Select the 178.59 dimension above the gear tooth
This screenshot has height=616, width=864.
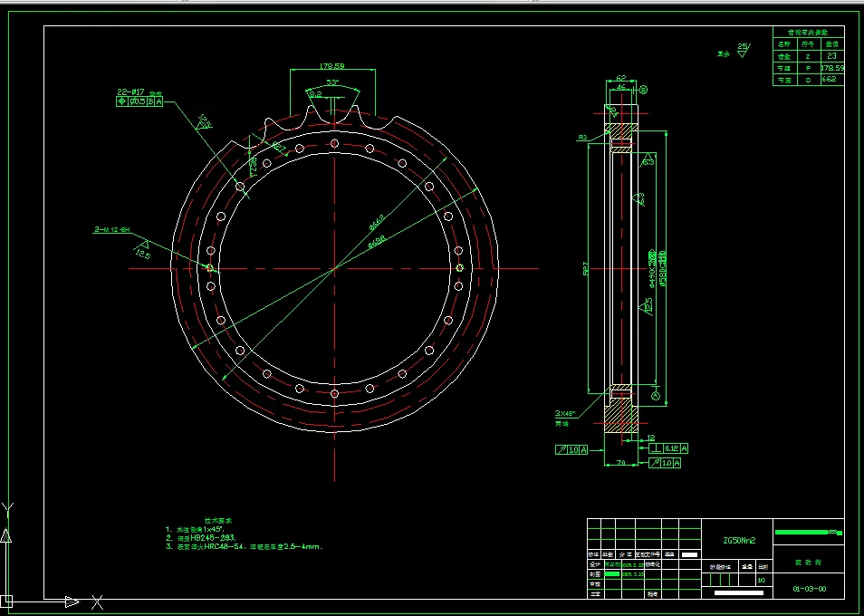(x=332, y=66)
